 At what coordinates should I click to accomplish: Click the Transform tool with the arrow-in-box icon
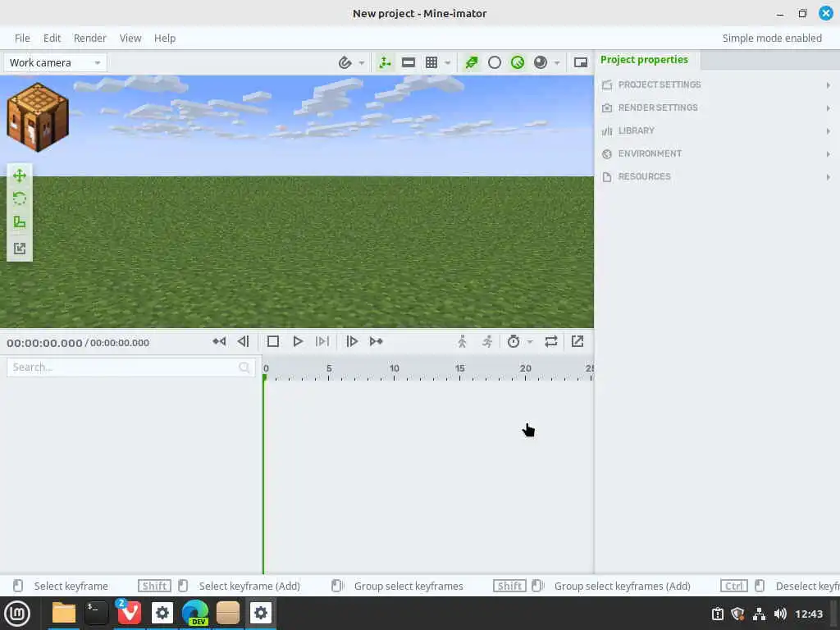click(20, 248)
